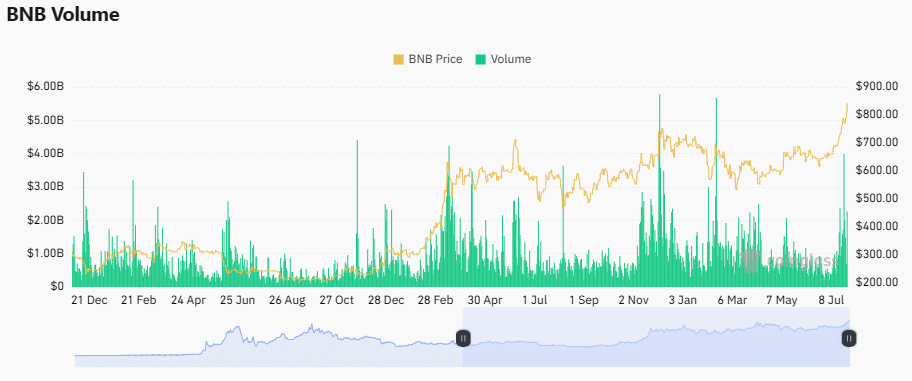Toggle the BNB Price legend series

pos(428,59)
